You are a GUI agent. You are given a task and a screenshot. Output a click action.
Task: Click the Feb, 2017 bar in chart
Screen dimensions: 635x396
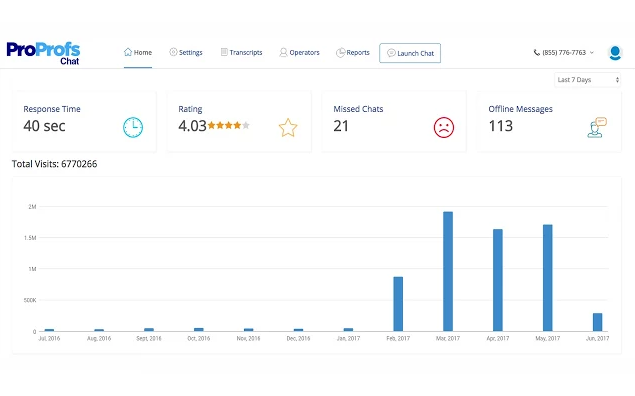click(x=398, y=304)
